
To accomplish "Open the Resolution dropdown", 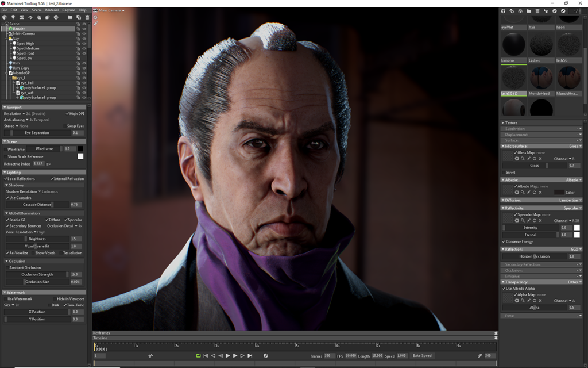I will [14, 114].
